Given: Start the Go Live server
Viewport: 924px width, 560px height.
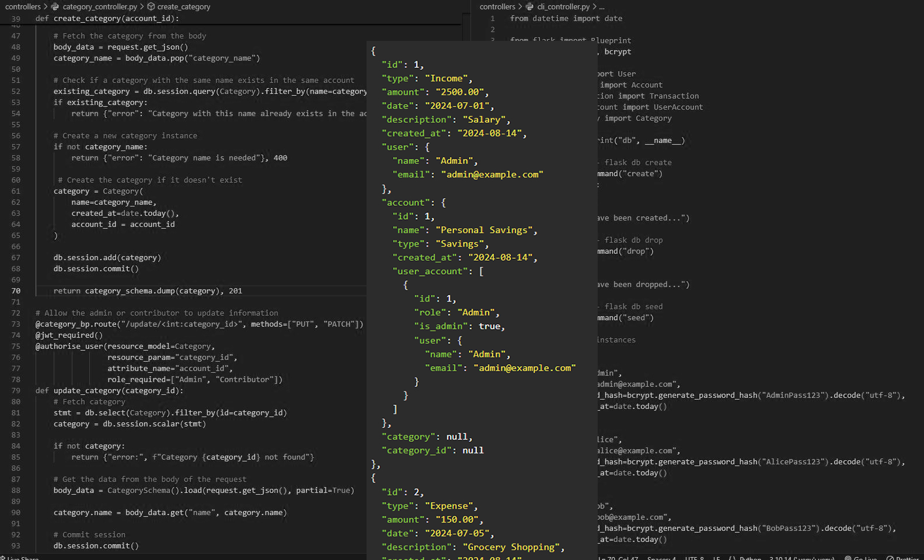Looking at the screenshot, I should [860, 558].
